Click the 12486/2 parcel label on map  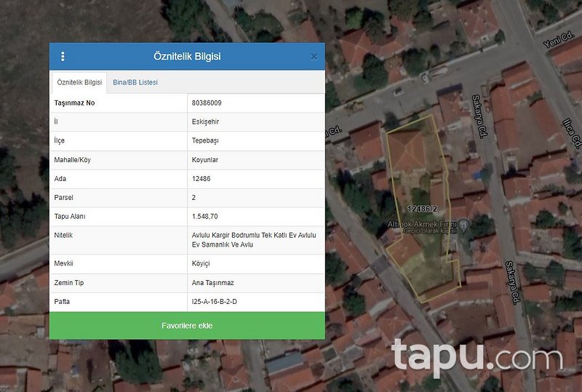(423, 209)
